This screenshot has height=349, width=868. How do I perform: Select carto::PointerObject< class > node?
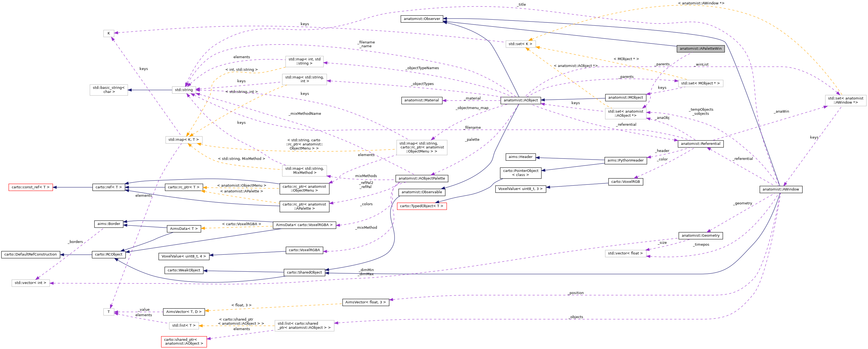coord(521,173)
